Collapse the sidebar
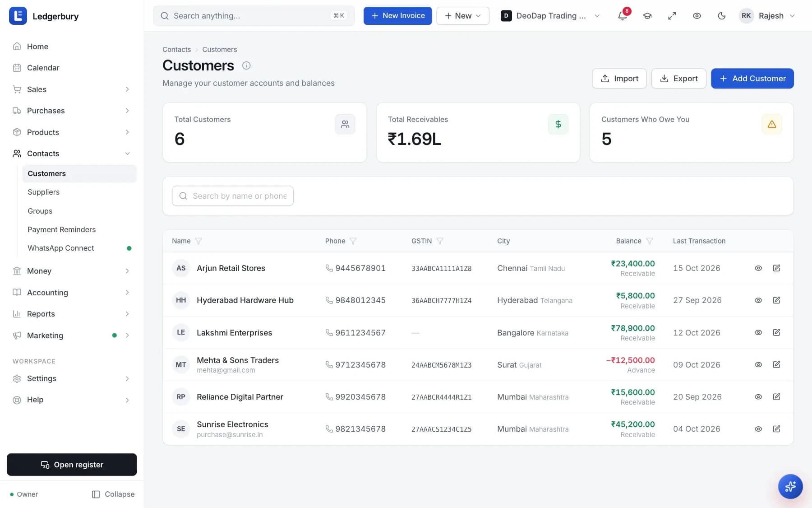Viewport: 812px width, 508px height. (x=113, y=494)
